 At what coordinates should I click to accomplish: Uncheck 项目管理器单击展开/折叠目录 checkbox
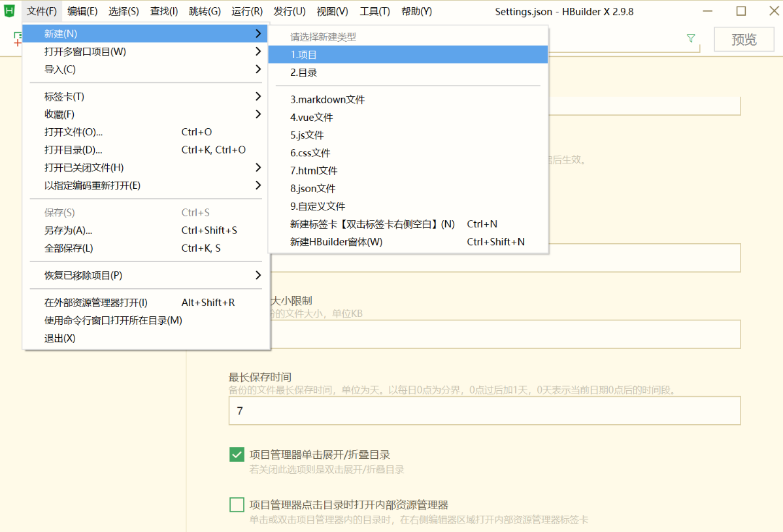point(237,455)
